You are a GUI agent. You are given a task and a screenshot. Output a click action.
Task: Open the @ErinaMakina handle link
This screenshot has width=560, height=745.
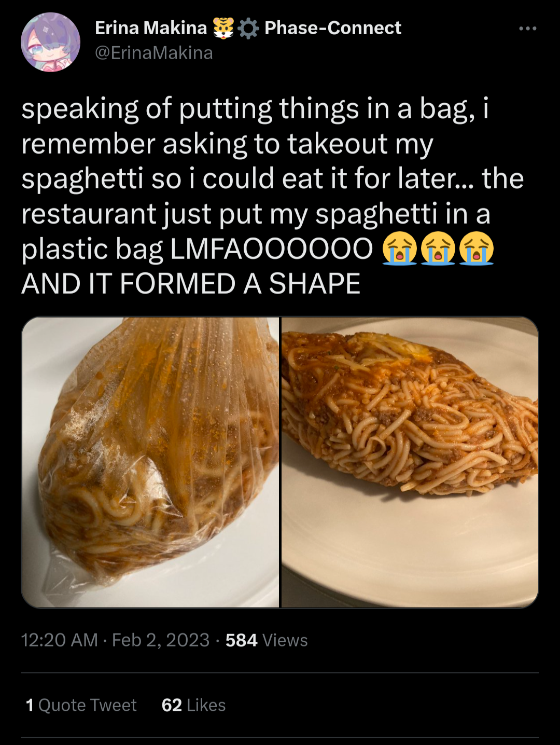pyautogui.click(x=154, y=53)
